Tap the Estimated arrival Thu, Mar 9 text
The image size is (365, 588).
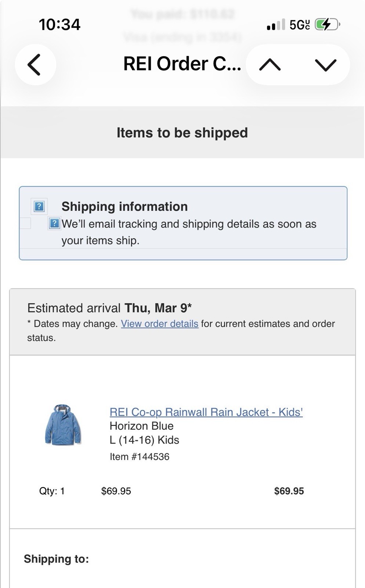point(109,308)
